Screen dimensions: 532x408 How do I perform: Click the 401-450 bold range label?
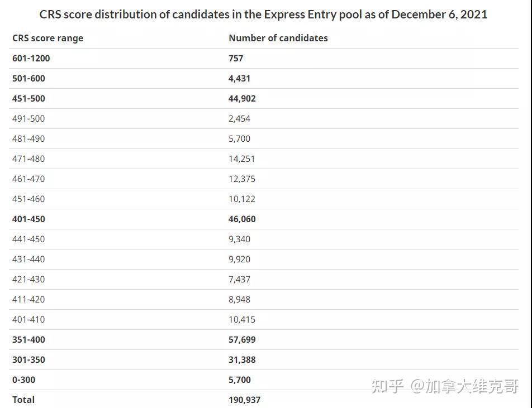[28, 219]
